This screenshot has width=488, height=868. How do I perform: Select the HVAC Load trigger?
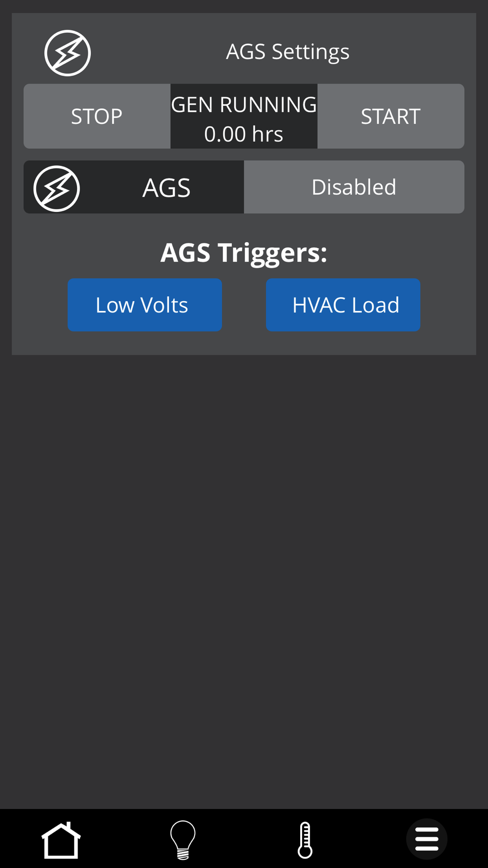point(343,305)
